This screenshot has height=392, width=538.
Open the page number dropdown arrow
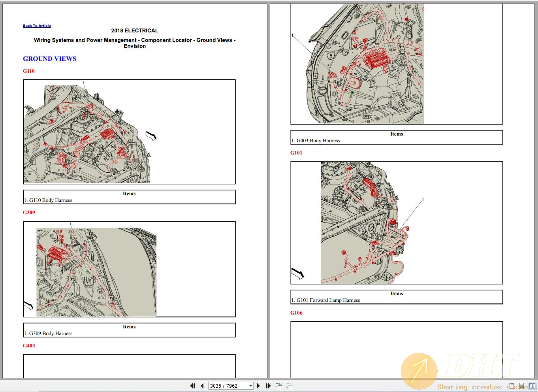pos(250,386)
